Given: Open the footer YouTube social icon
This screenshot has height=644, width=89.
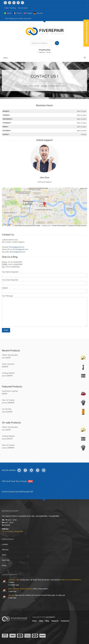Looking at the screenshot, I should (x=31, y=470).
